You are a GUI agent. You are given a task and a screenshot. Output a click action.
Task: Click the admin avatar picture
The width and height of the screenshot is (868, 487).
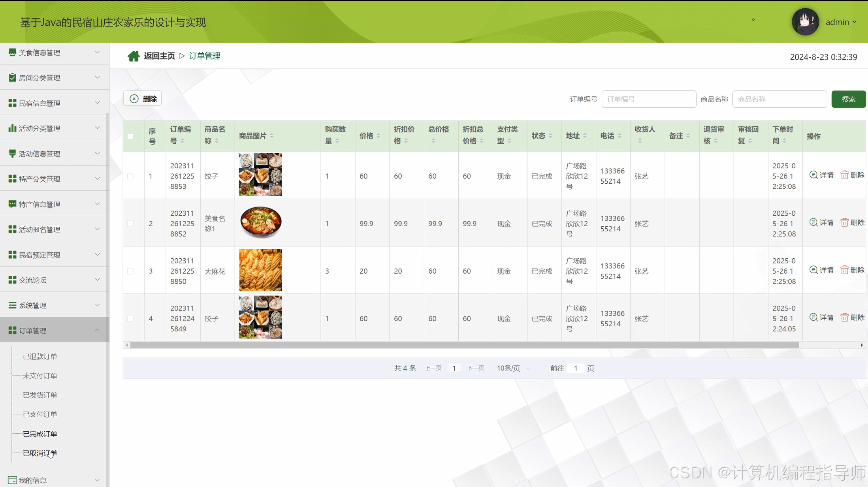pos(805,22)
